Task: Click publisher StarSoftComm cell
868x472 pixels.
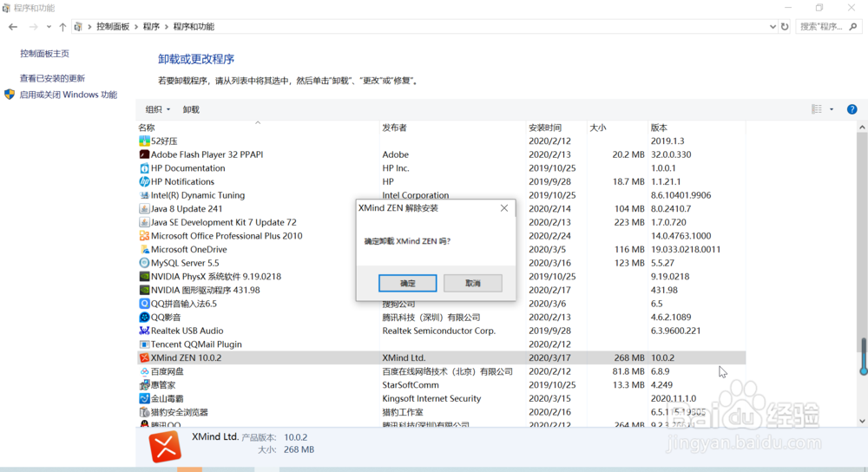Action: coord(411,385)
